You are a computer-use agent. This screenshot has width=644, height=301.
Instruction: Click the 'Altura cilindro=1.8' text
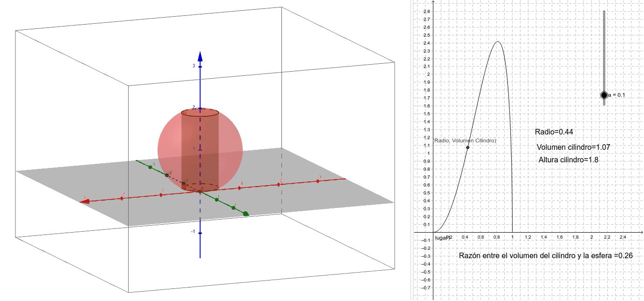[x=568, y=160]
